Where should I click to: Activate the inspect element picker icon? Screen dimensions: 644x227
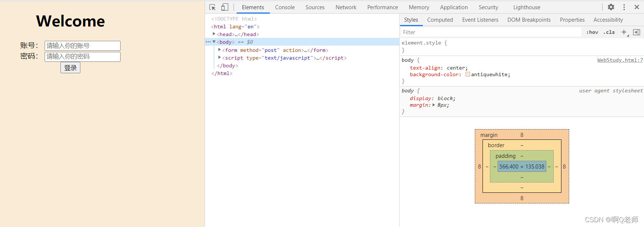tap(212, 7)
